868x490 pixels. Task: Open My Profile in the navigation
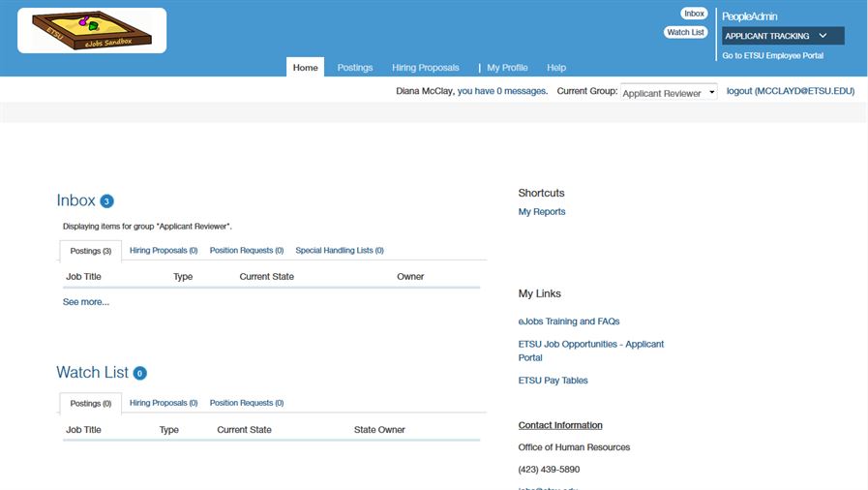[507, 68]
